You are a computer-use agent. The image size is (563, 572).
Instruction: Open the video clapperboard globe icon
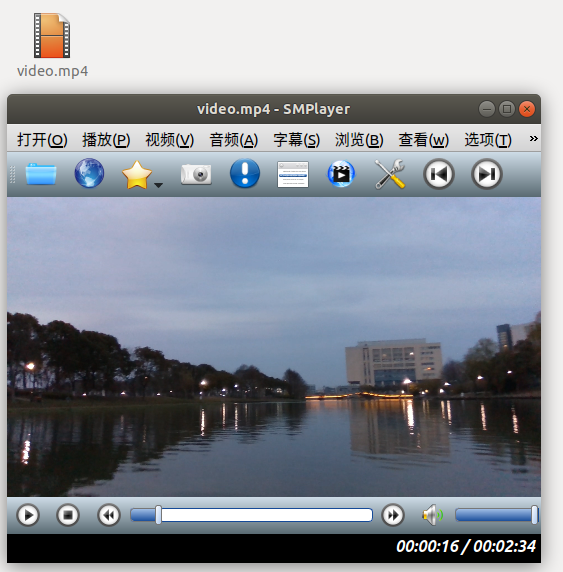341,174
